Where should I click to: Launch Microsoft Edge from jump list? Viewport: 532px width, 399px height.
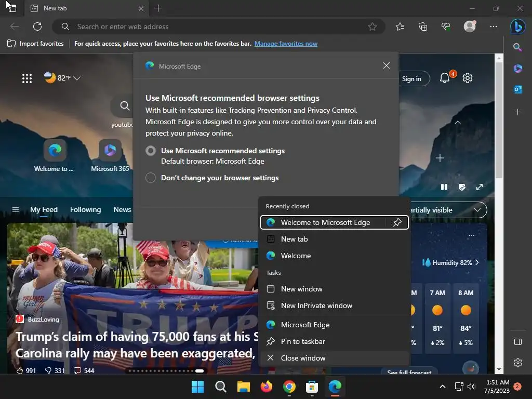pyautogui.click(x=334, y=325)
